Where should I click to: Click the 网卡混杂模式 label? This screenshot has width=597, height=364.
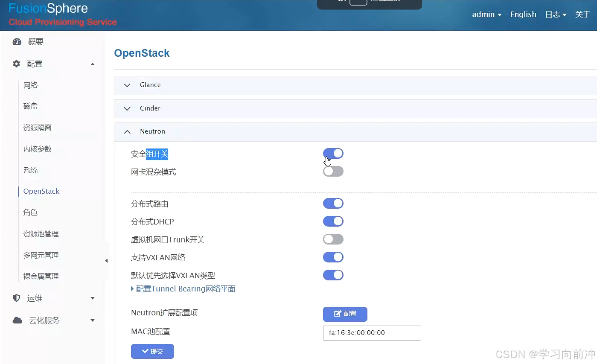tap(153, 172)
